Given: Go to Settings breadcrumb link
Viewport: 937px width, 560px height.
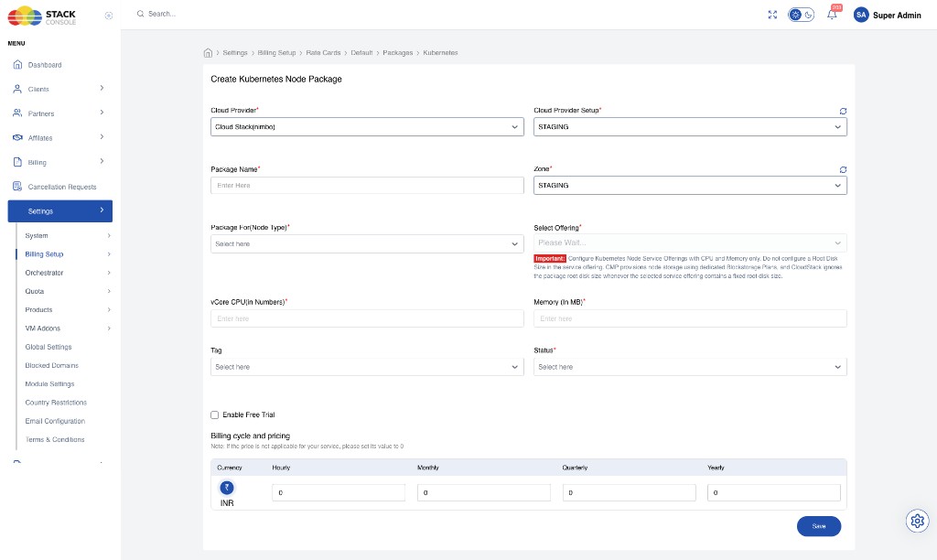Looking at the screenshot, I should click(x=235, y=52).
